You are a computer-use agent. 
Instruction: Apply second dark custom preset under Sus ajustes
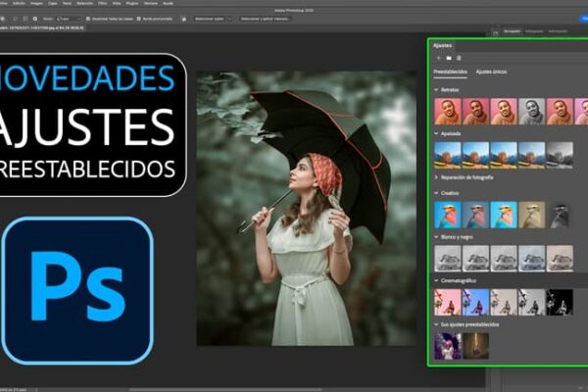pyautogui.click(x=475, y=346)
